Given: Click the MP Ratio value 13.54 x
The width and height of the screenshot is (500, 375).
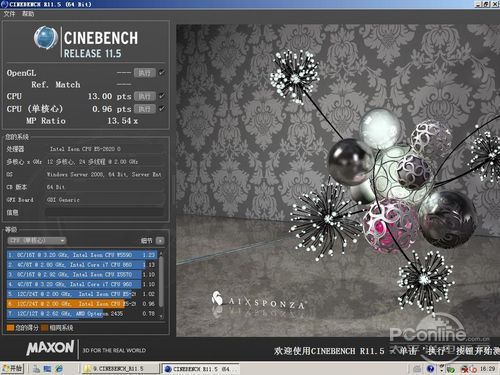Looking at the screenshot, I should (x=122, y=121).
